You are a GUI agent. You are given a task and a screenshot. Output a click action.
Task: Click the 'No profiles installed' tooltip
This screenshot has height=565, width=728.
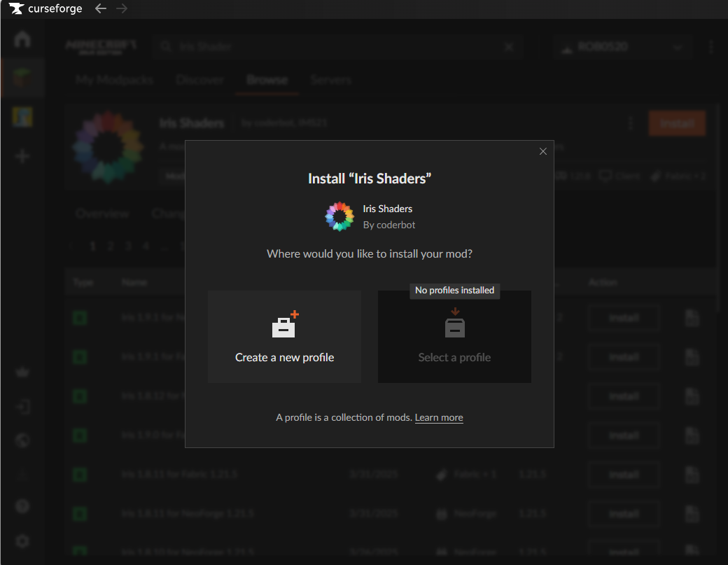click(454, 291)
